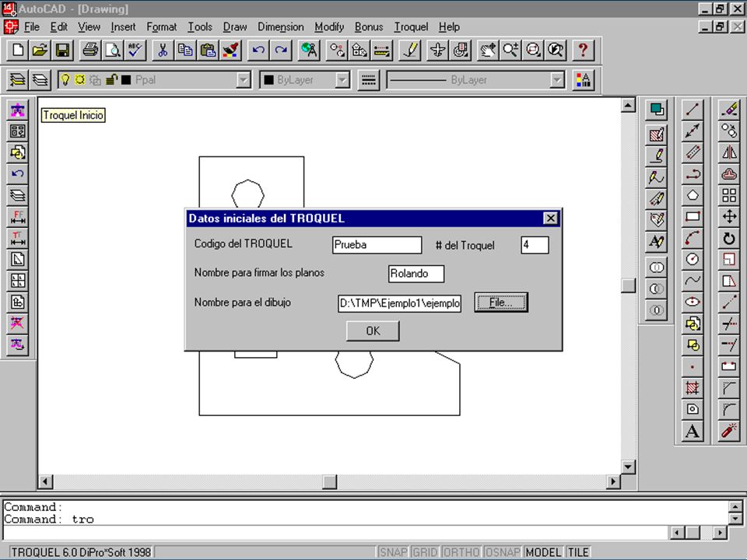747x560 pixels.
Task: Click the vertical scrollbar thumb of drawing area
Action: tap(629, 285)
